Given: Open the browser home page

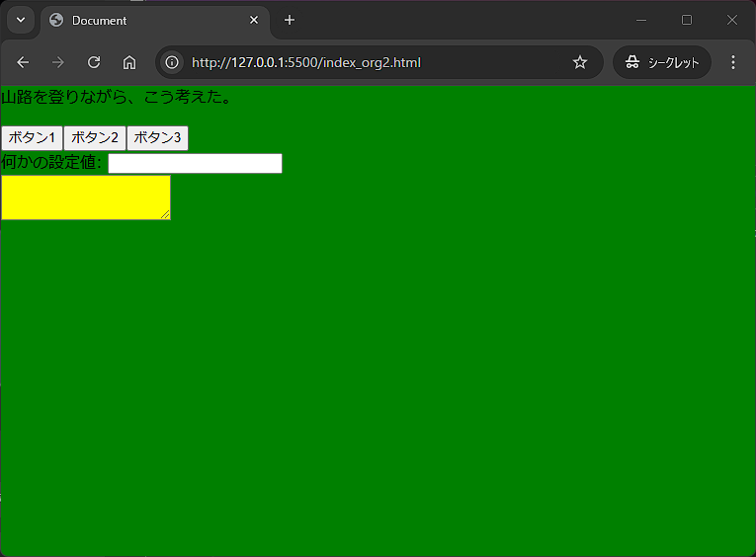Looking at the screenshot, I should tap(129, 62).
